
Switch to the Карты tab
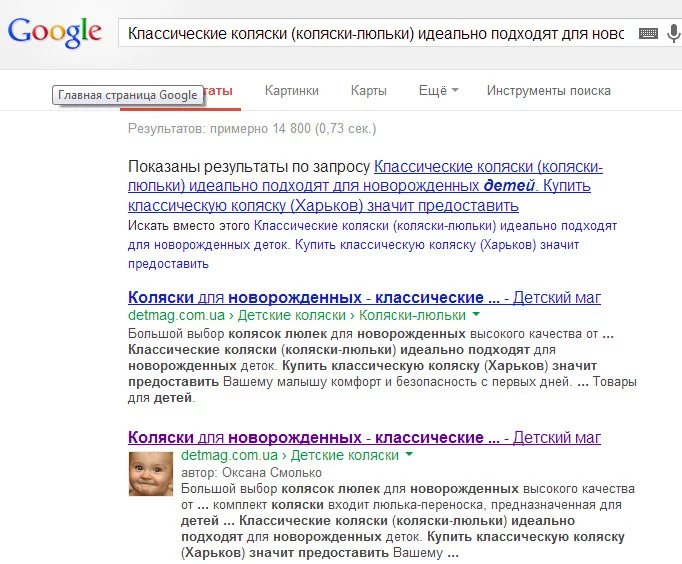(x=369, y=90)
